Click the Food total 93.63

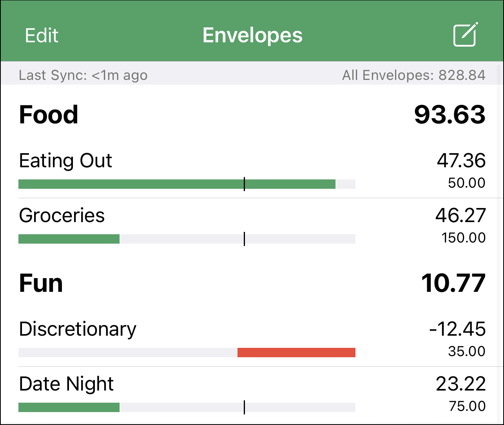[450, 115]
